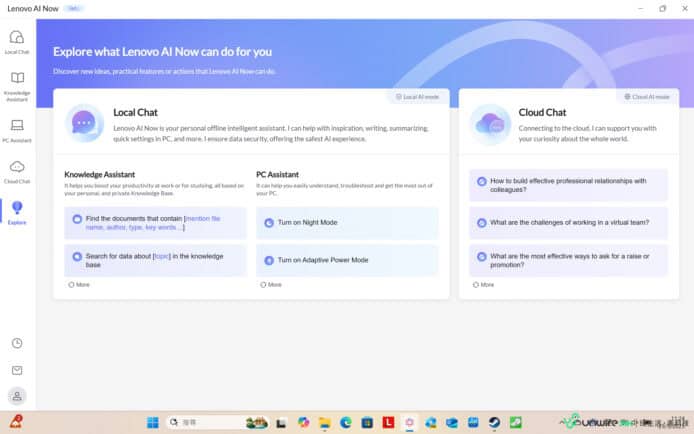This screenshot has height=434, width=694.
Task: Open Copilot from the taskbar
Action: point(304,422)
